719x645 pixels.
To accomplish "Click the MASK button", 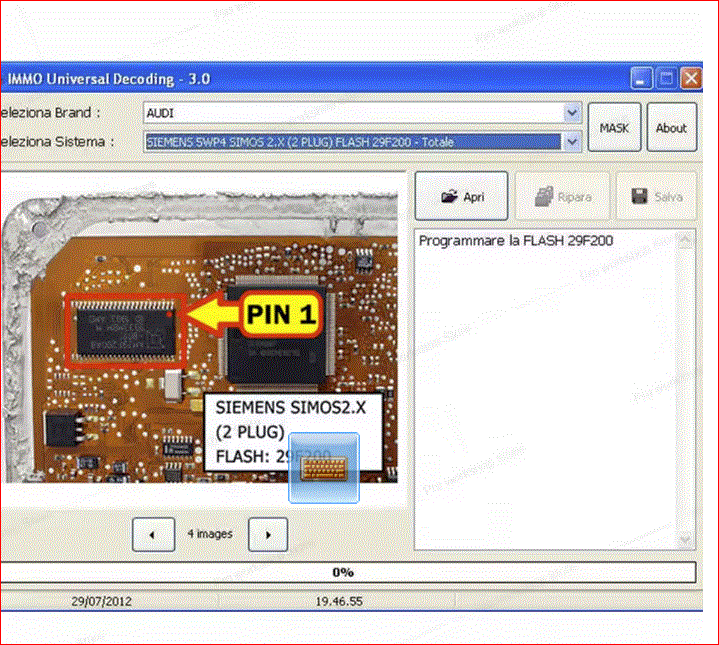I will coord(614,127).
